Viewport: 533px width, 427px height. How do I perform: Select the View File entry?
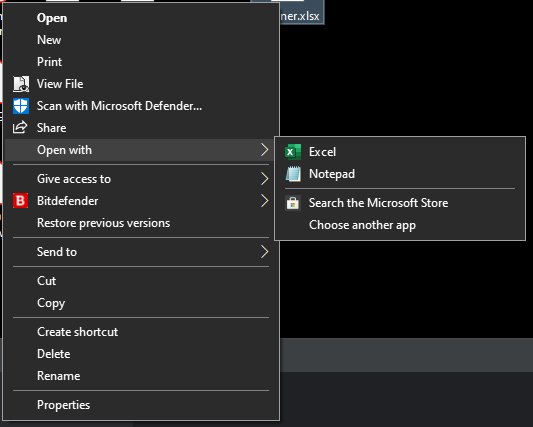(141, 84)
